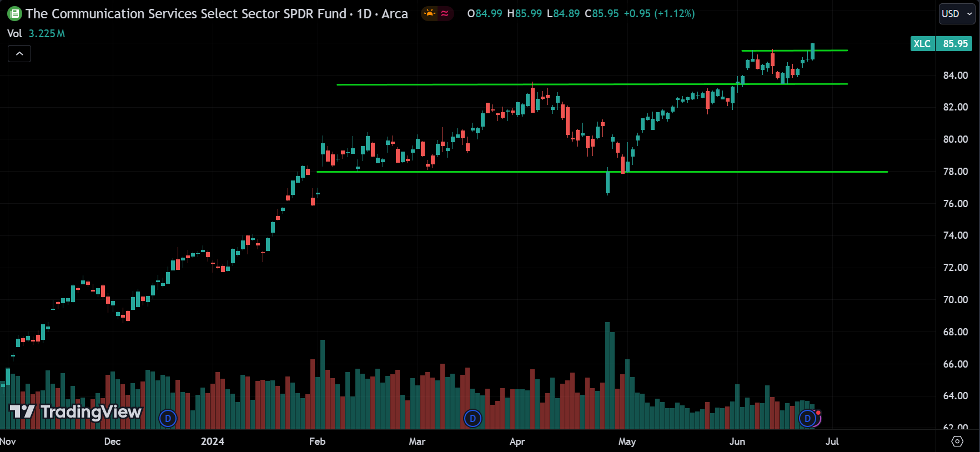The width and height of the screenshot is (980, 452).
Task: Click the 84.00 price axis label
Action: 955,76
